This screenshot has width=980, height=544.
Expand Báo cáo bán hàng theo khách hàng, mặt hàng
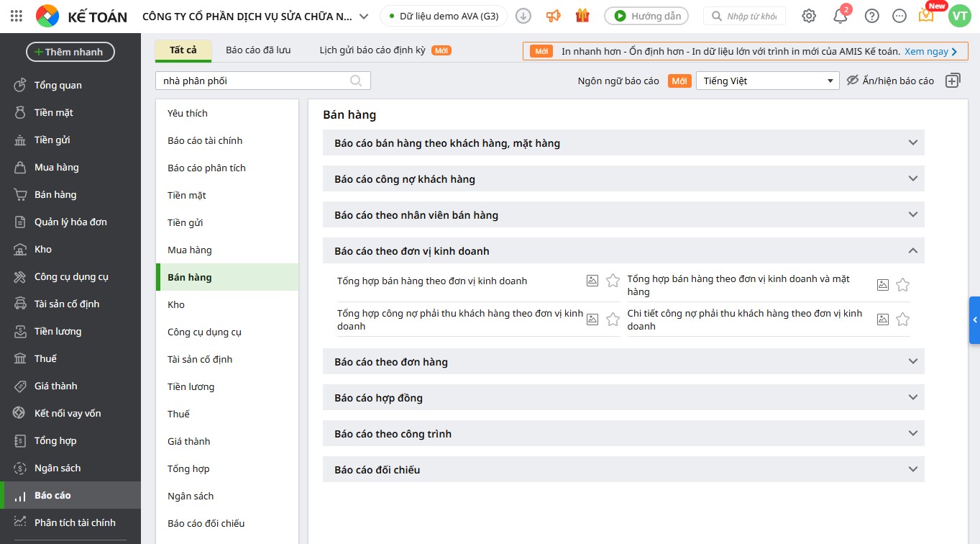[623, 142]
